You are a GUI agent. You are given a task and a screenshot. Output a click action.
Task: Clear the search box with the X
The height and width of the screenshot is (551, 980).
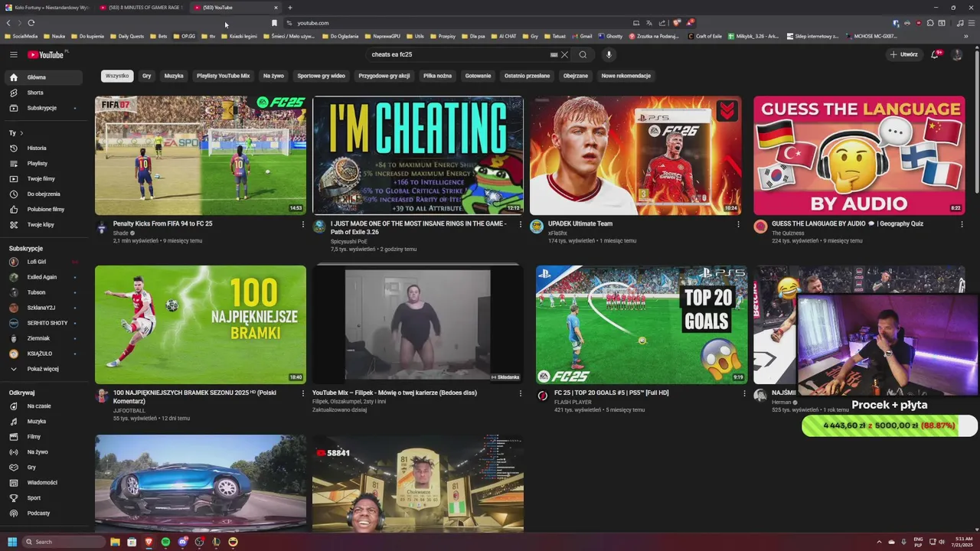(x=564, y=54)
